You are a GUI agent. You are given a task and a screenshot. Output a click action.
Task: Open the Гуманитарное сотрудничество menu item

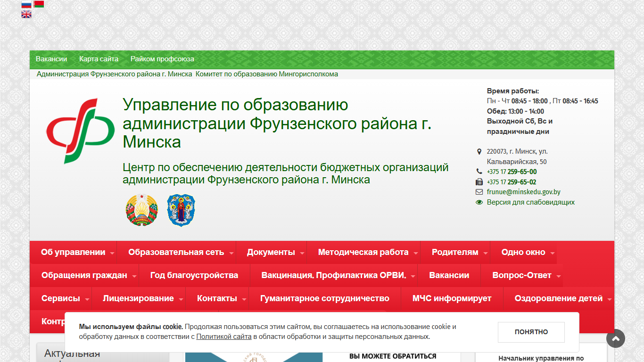pos(325,298)
